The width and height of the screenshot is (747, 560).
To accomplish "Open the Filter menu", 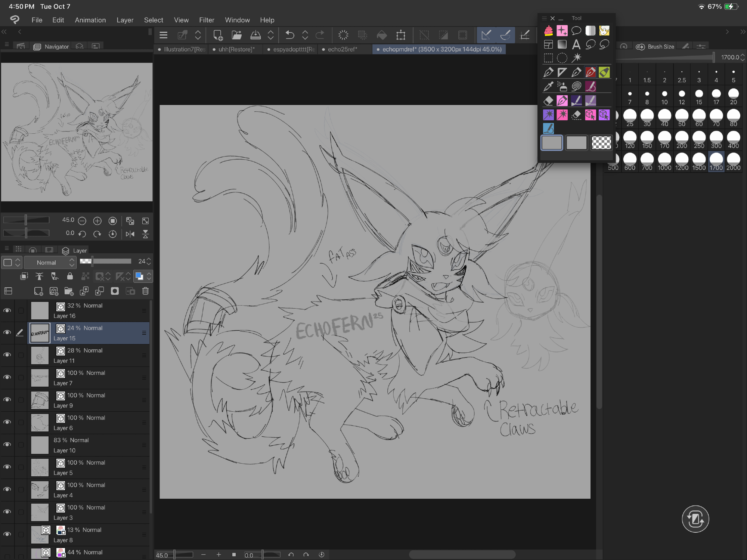I will [x=207, y=20].
